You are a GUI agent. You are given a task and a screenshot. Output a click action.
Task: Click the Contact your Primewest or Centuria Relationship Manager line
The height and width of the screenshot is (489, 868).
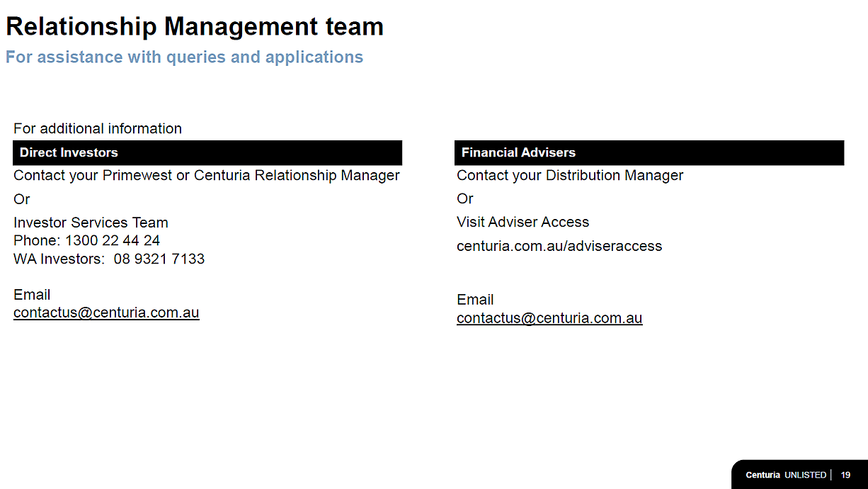(207, 175)
